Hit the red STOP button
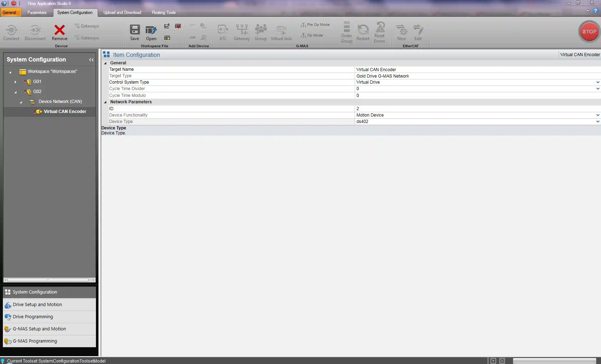Screen dimensions: 601x364 click(589, 31)
